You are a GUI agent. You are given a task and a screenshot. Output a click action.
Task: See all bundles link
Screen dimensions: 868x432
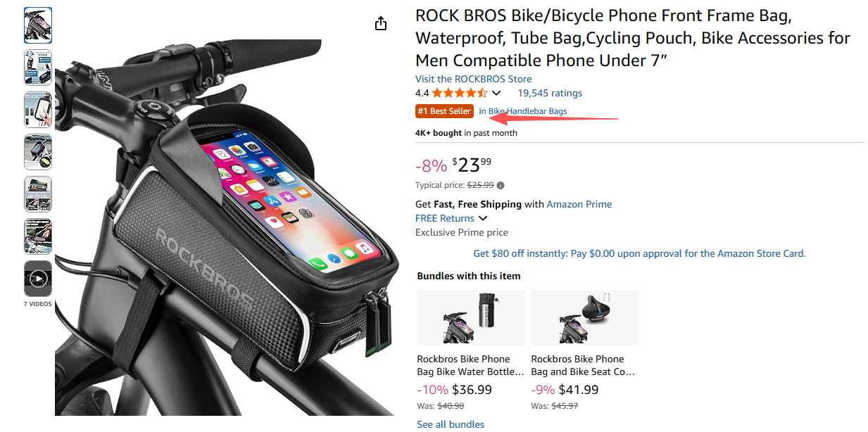451,424
